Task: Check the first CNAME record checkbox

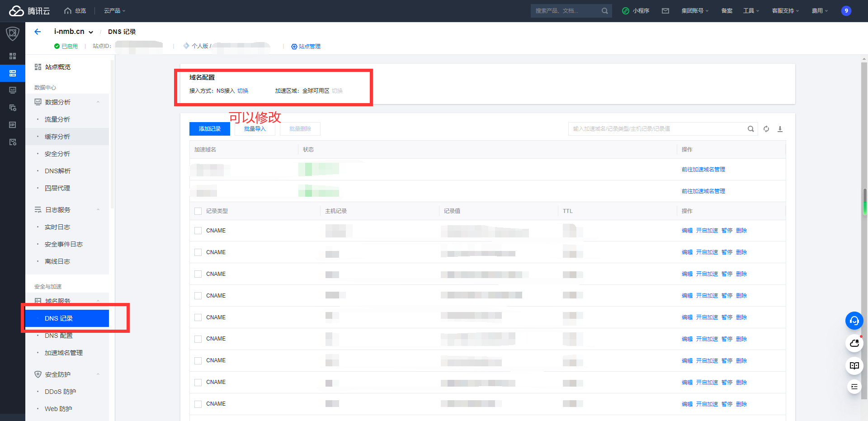Action: (x=198, y=231)
